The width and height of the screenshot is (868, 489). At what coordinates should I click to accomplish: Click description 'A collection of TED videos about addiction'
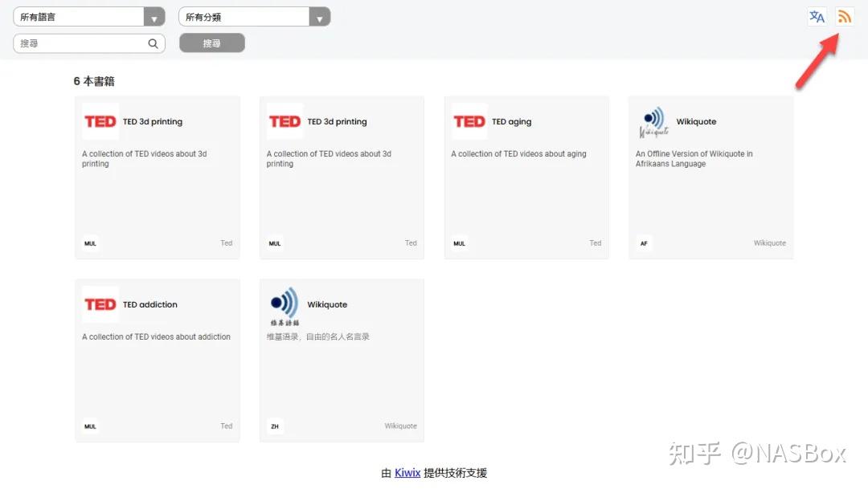click(156, 337)
